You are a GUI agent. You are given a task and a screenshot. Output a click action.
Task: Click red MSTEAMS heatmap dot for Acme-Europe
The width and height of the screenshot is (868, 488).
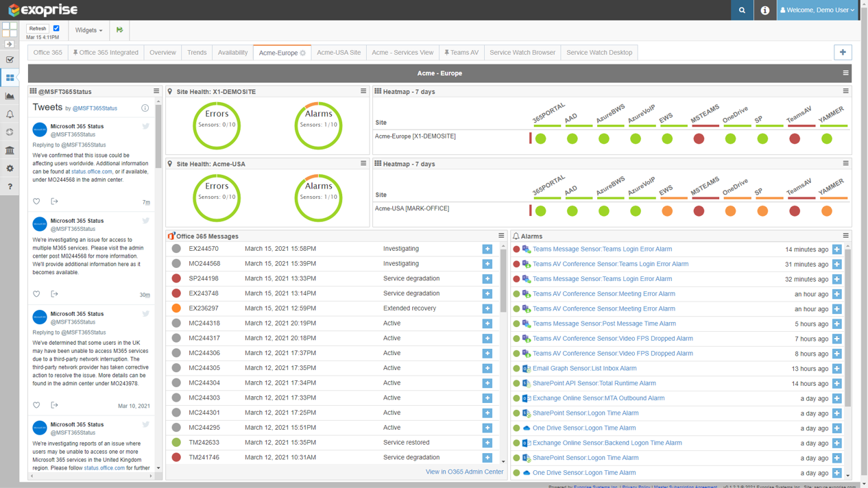(x=699, y=139)
